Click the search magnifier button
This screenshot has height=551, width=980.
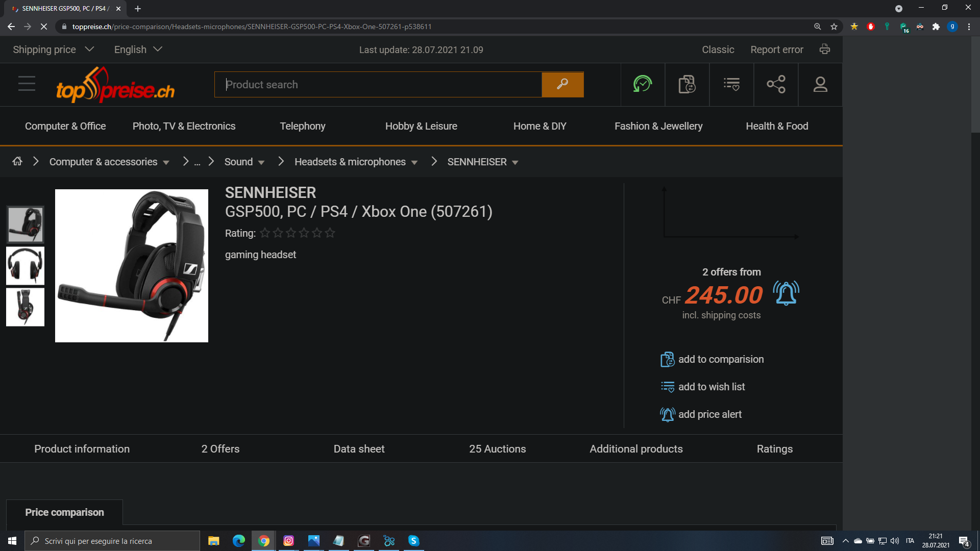562,85
